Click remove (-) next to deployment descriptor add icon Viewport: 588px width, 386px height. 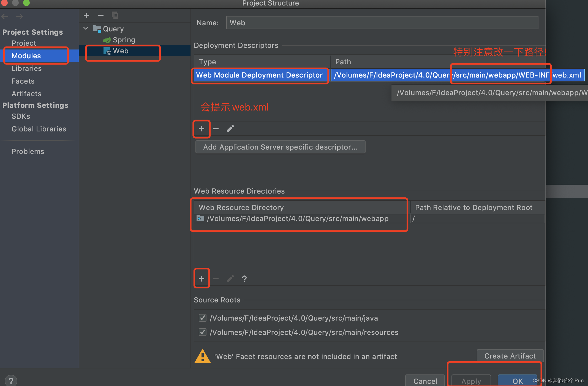coord(216,128)
